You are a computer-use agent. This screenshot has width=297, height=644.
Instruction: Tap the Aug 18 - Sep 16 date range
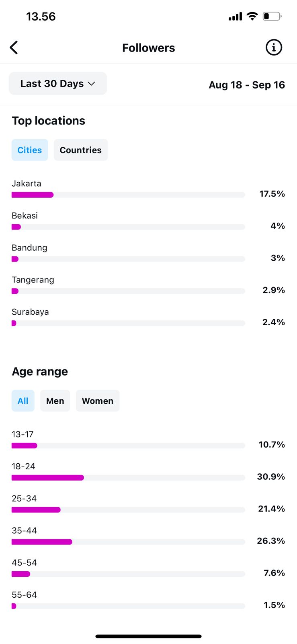point(246,85)
